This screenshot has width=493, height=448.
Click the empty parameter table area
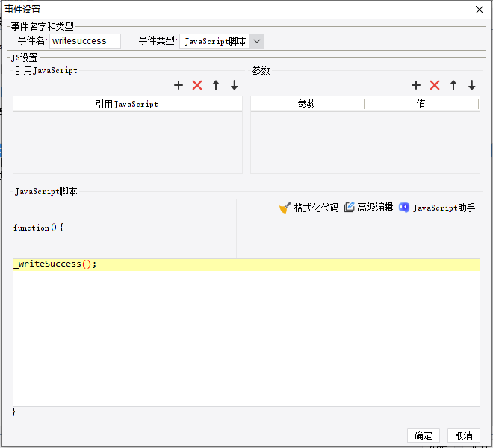pyautogui.click(x=365, y=142)
